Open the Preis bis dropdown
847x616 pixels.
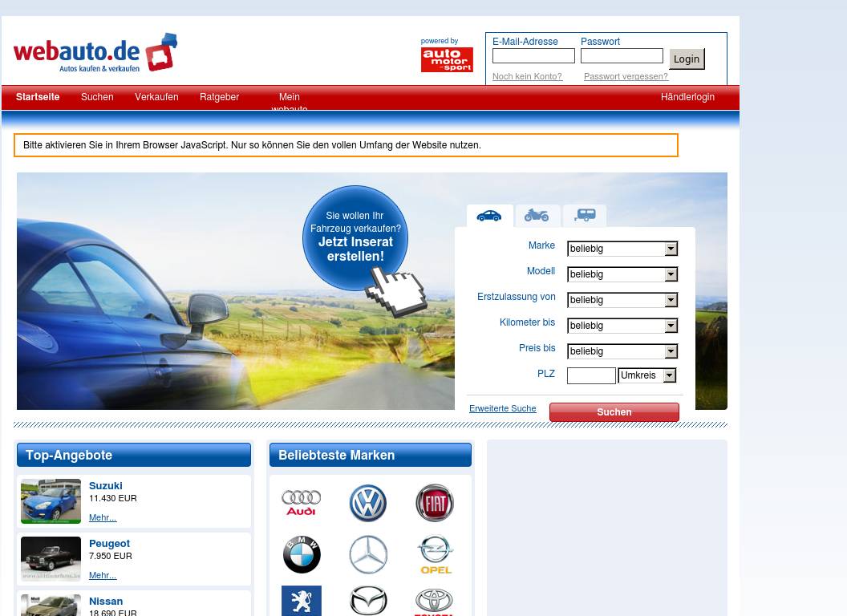(x=622, y=351)
